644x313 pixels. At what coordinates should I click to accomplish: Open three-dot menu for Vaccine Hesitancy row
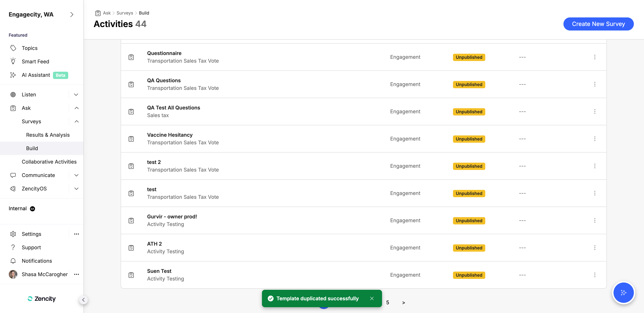point(594,139)
